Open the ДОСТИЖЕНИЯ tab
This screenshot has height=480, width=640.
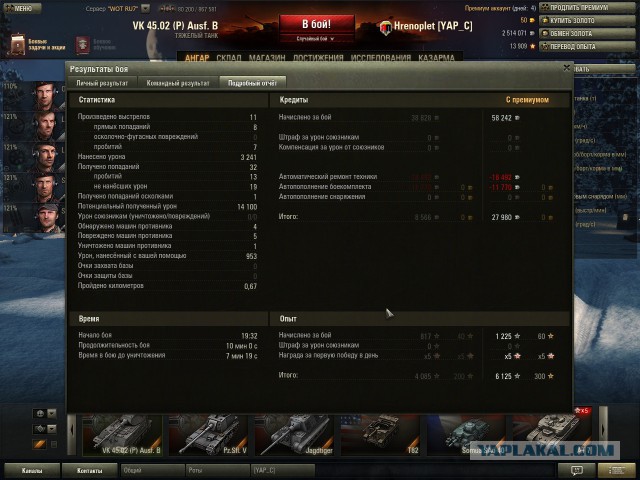[318, 58]
